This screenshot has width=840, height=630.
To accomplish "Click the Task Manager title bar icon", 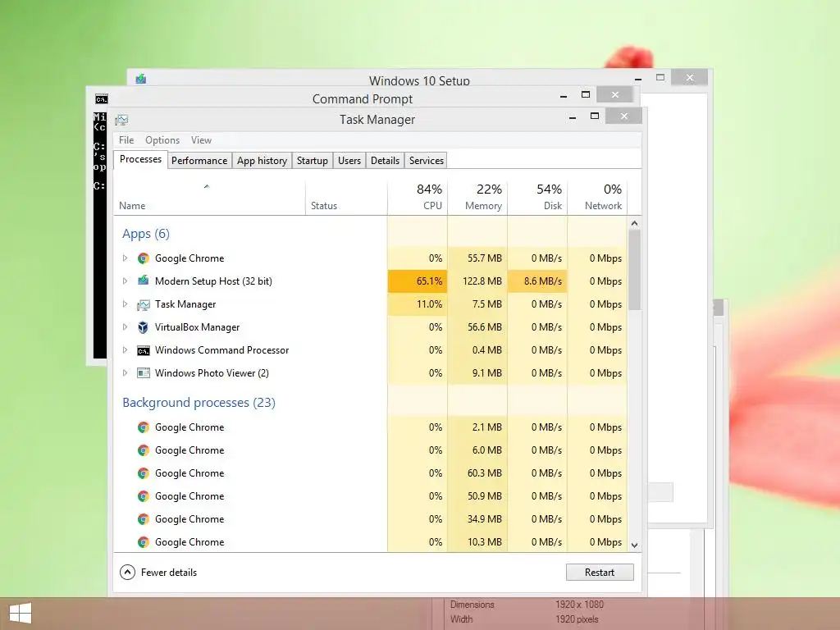I will point(121,120).
